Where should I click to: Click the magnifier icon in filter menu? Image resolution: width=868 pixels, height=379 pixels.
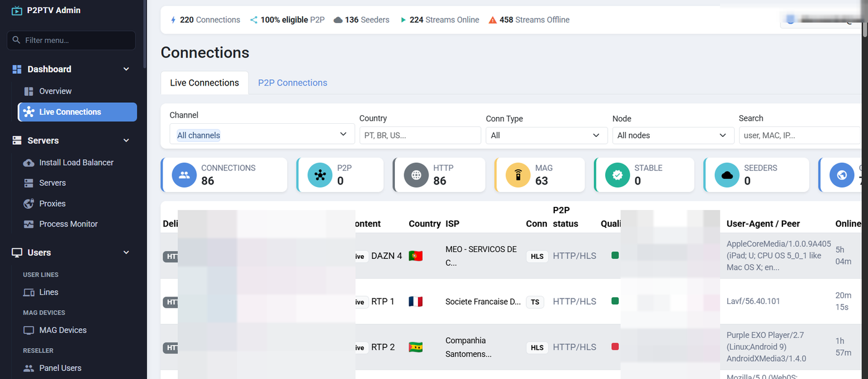[17, 40]
